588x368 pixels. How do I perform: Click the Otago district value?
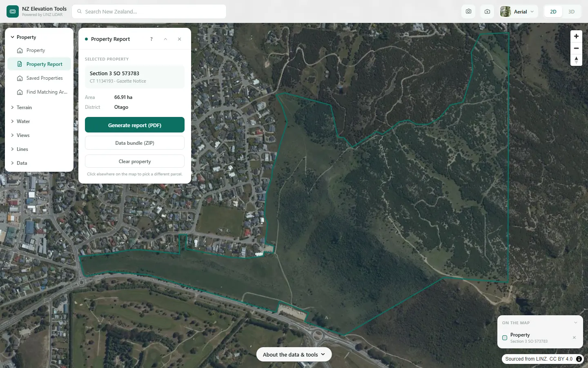point(121,107)
